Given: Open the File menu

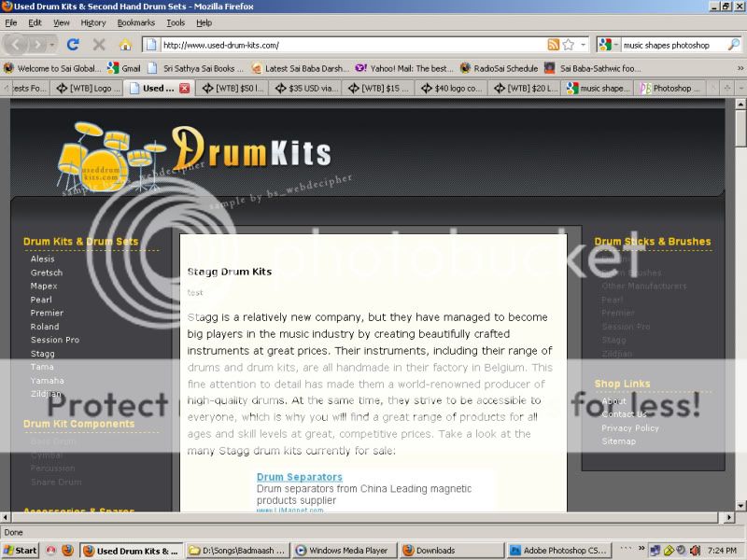Looking at the screenshot, I should tap(11, 22).
